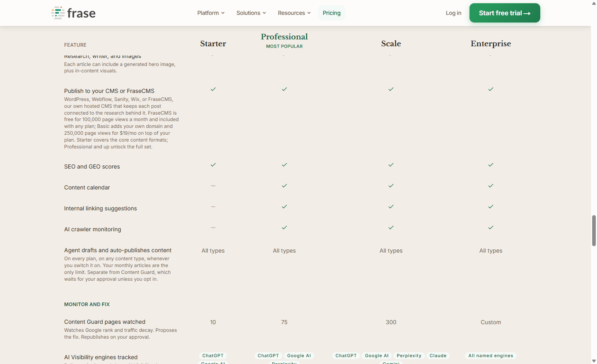
Task: Click the page vertical scrollbar thumb
Action: (x=594, y=230)
